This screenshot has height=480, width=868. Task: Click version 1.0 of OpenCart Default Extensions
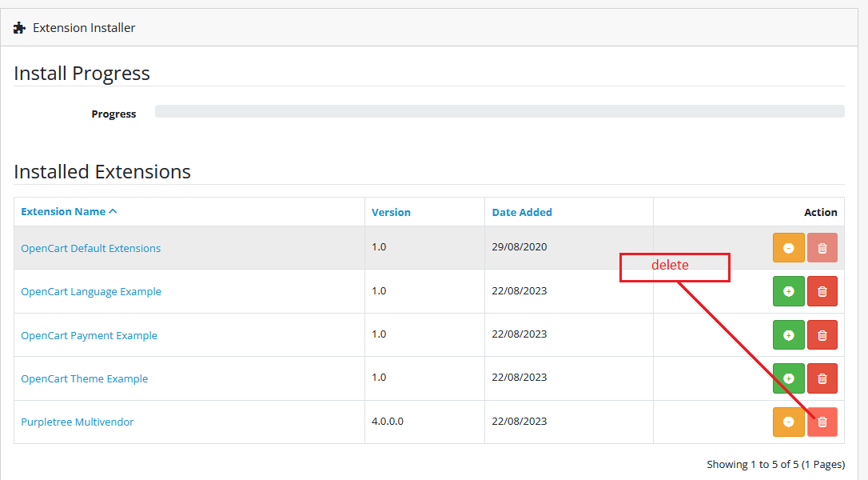click(379, 246)
